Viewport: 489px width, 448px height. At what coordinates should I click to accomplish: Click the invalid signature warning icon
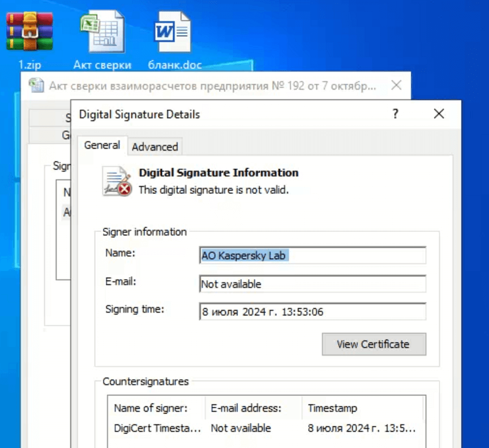(117, 181)
